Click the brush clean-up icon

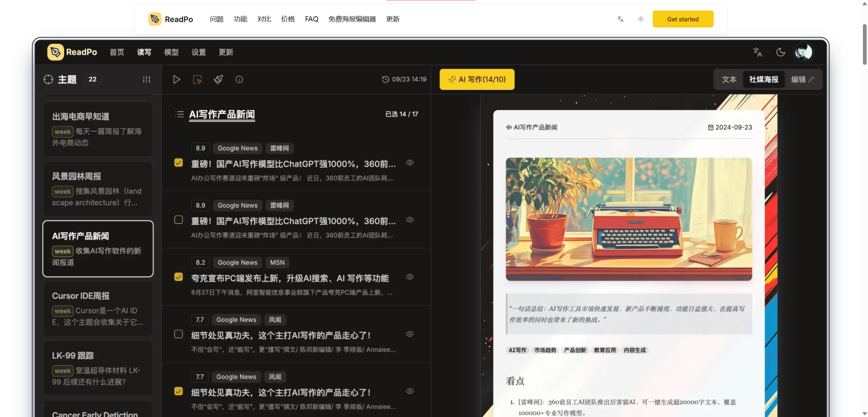pyautogui.click(x=219, y=79)
